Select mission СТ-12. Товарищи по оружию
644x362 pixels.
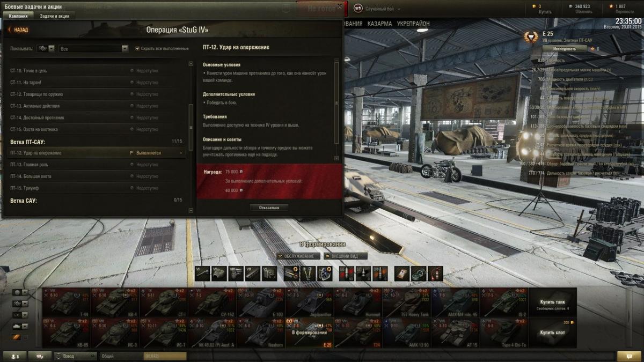point(97,94)
